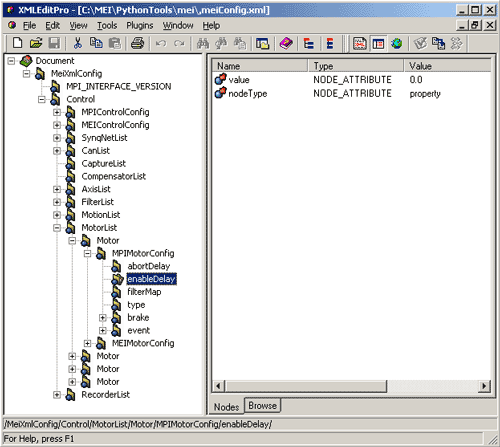
Task: Click the Print toolbar icon
Action: coord(137,43)
